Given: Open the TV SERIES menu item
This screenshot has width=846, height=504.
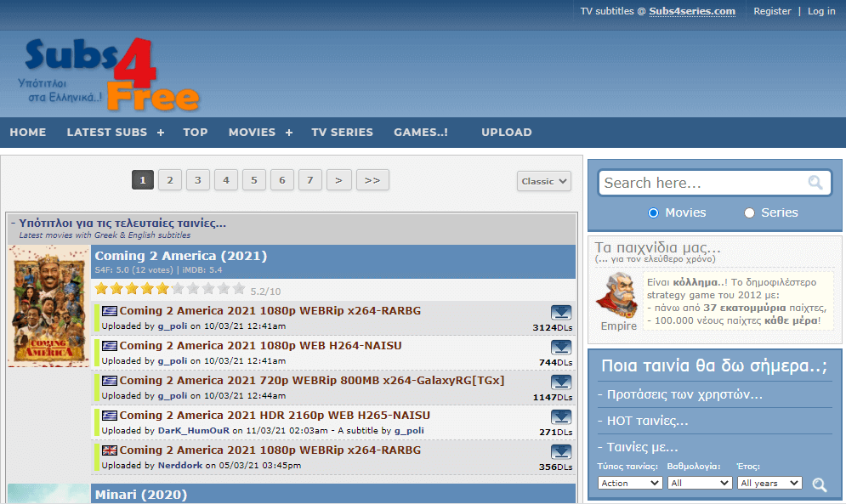Looking at the screenshot, I should pyautogui.click(x=342, y=133).
